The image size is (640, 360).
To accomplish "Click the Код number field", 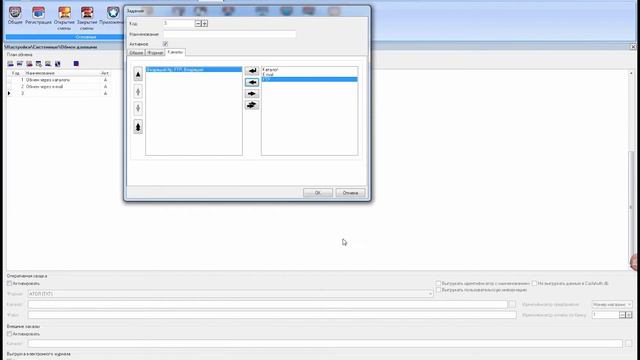I will (x=179, y=24).
